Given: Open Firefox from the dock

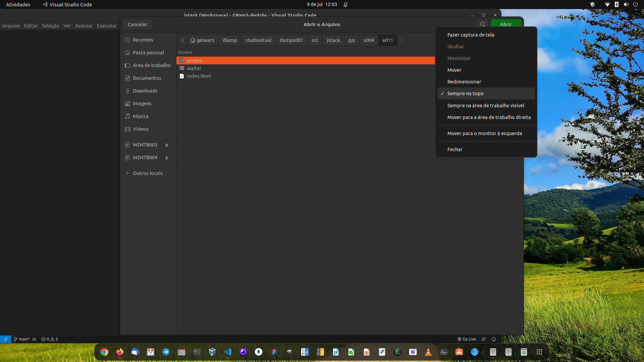Looking at the screenshot, I should tap(119, 352).
